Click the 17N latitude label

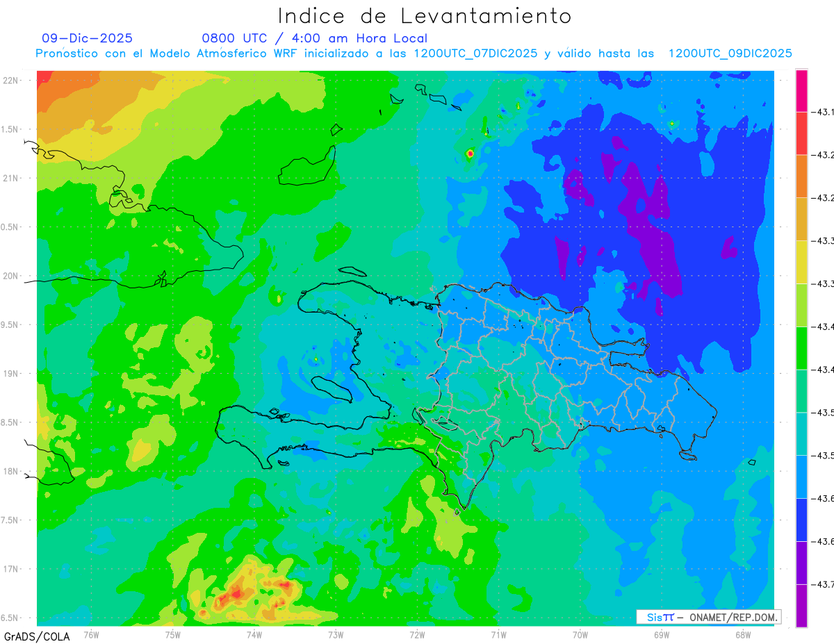[11, 569]
